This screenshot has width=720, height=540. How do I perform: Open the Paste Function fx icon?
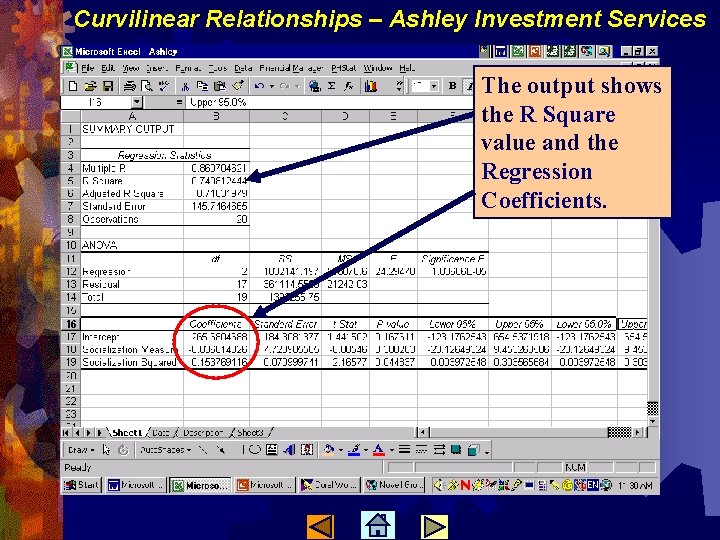click(349, 86)
